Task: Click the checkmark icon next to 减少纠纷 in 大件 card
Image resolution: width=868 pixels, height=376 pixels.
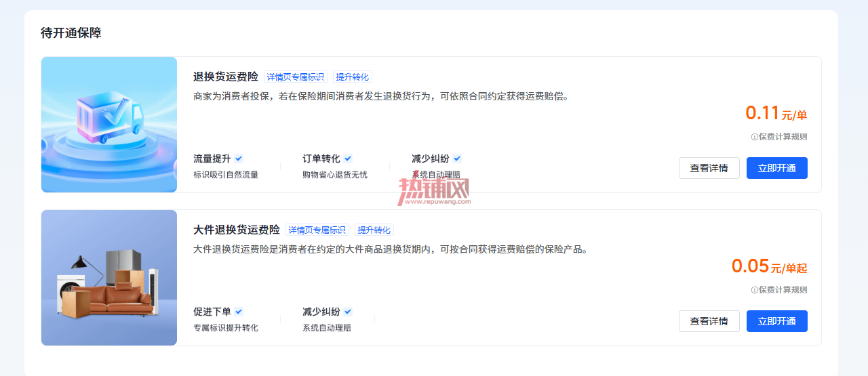Action: (x=348, y=312)
